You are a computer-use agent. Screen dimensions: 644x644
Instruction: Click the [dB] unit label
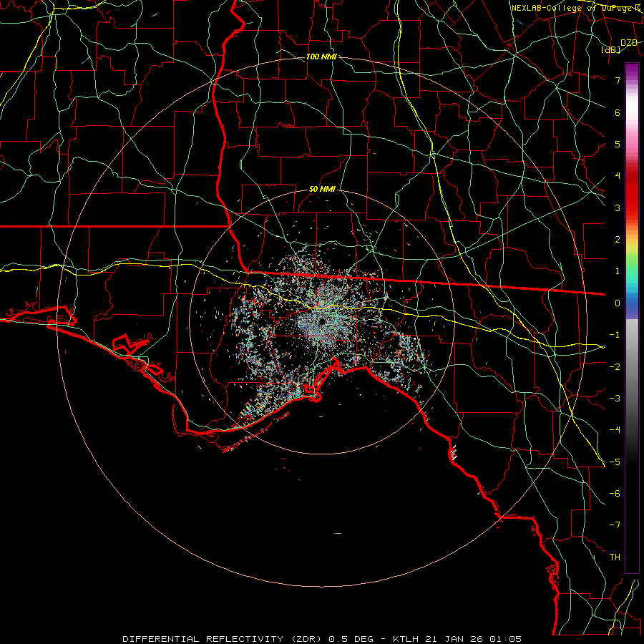[611, 50]
